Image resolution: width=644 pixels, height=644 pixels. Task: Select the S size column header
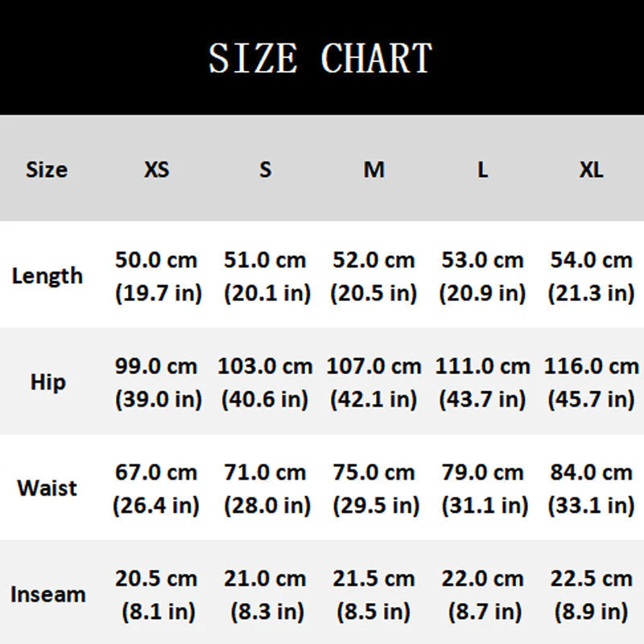266,170
